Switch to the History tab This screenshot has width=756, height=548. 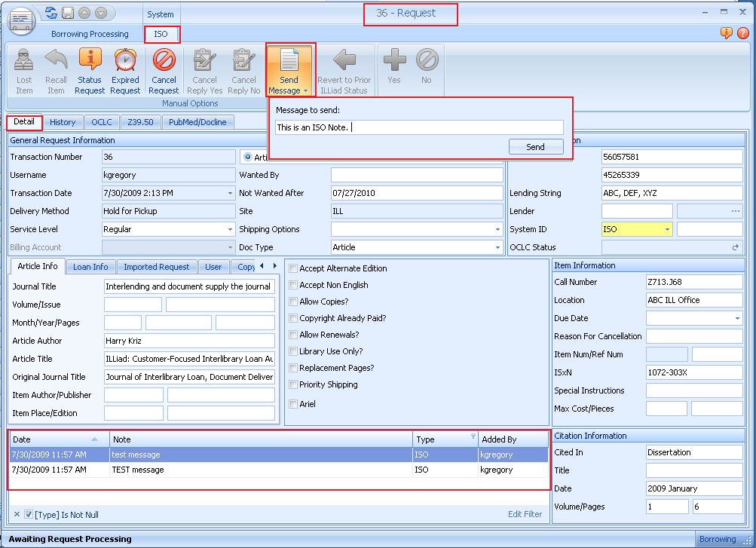pyautogui.click(x=63, y=122)
